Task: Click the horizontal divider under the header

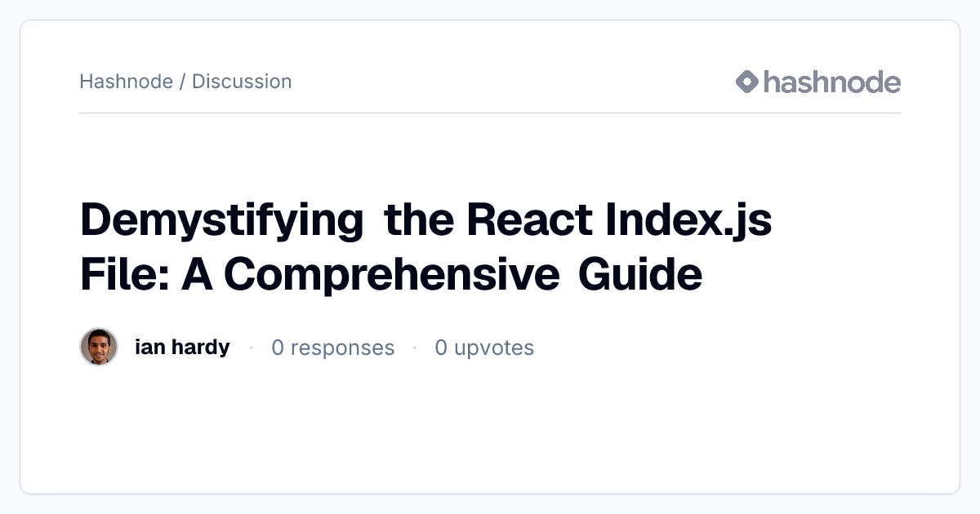Action: click(490, 113)
